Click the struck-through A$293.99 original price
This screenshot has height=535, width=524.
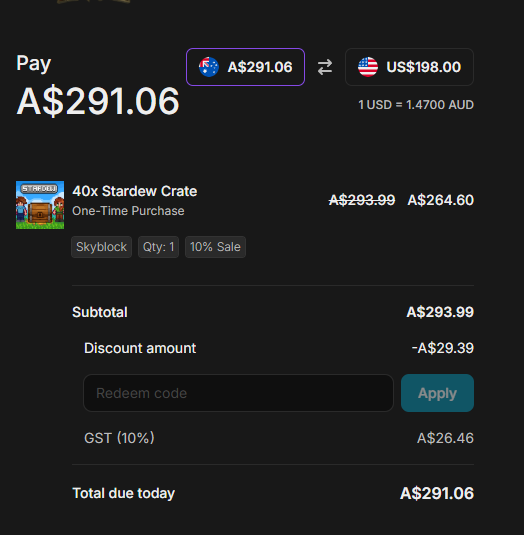[362, 200]
